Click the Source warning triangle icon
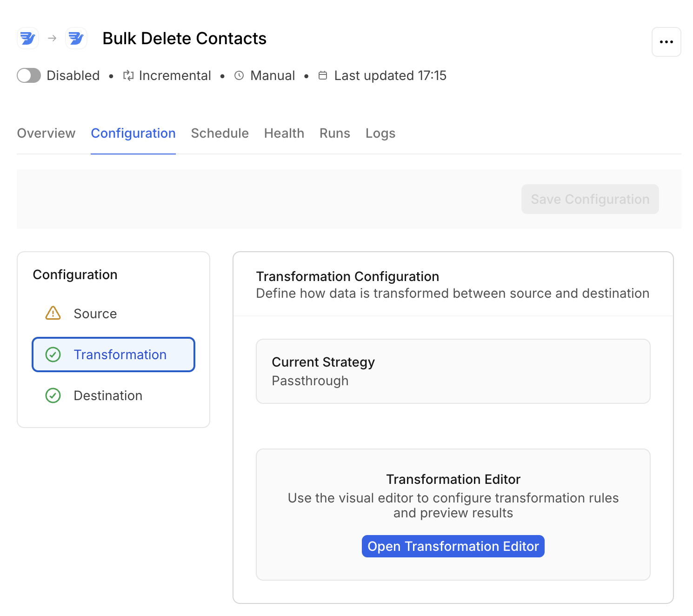This screenshot has width=693, height=616. 53,314
